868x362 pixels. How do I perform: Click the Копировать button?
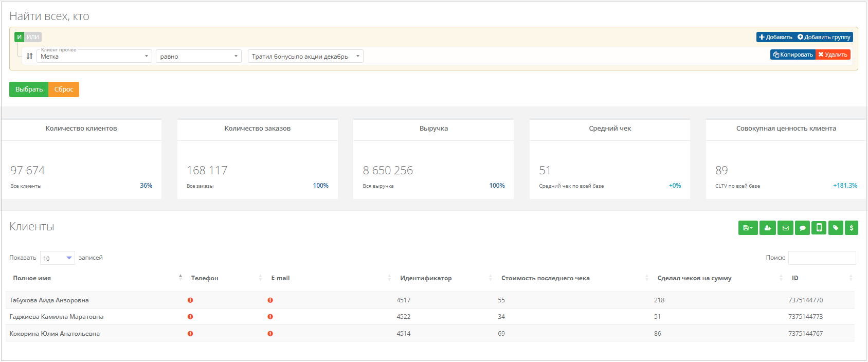793,55
